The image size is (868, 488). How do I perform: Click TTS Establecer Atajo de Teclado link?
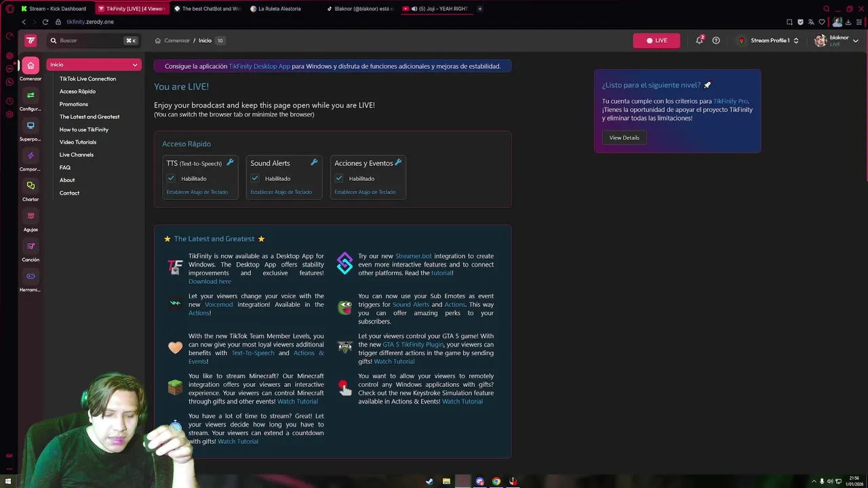(197, 192)
